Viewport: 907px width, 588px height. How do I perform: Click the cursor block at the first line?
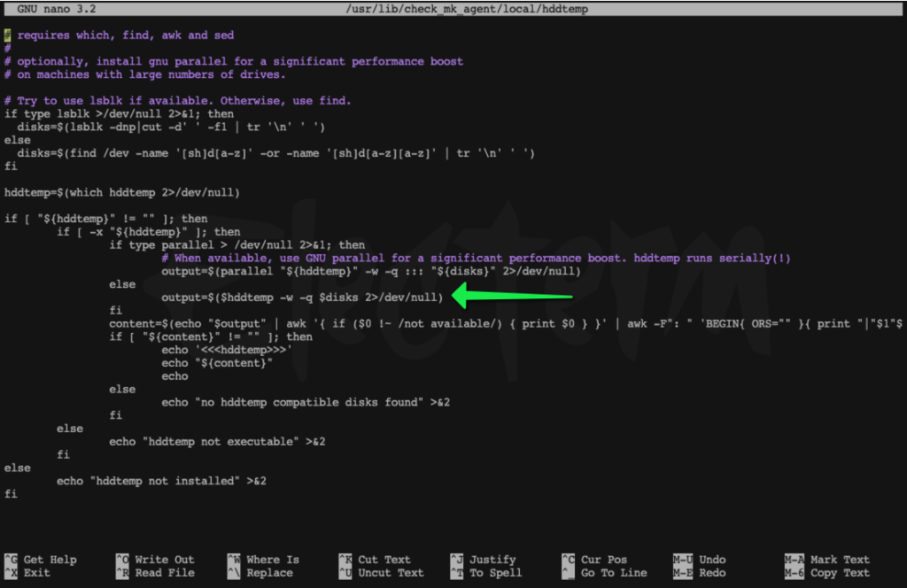(7, 35)
